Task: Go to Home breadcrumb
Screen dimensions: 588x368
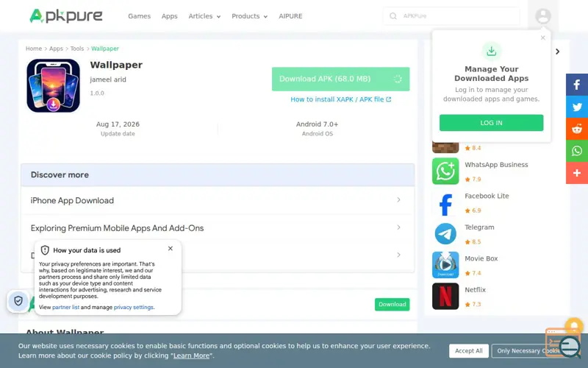Action: tap(33, 49)
